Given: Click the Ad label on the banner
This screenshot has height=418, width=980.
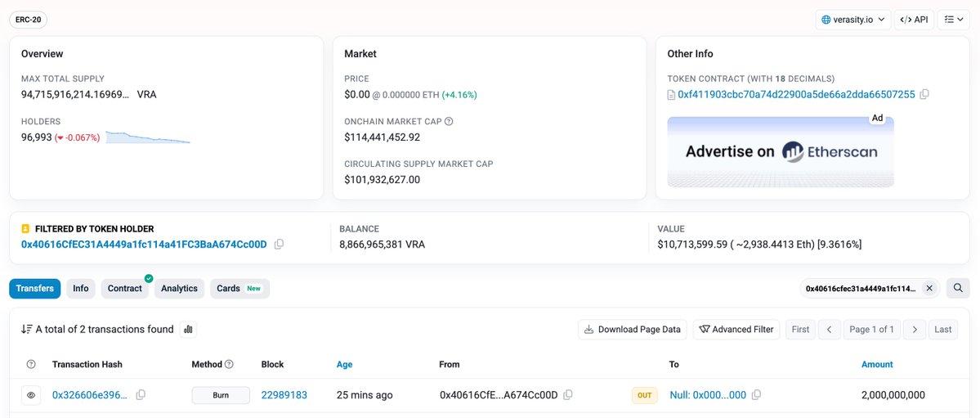Looking at the screenshot, I should pyautogui.click(x=878, y=119).
